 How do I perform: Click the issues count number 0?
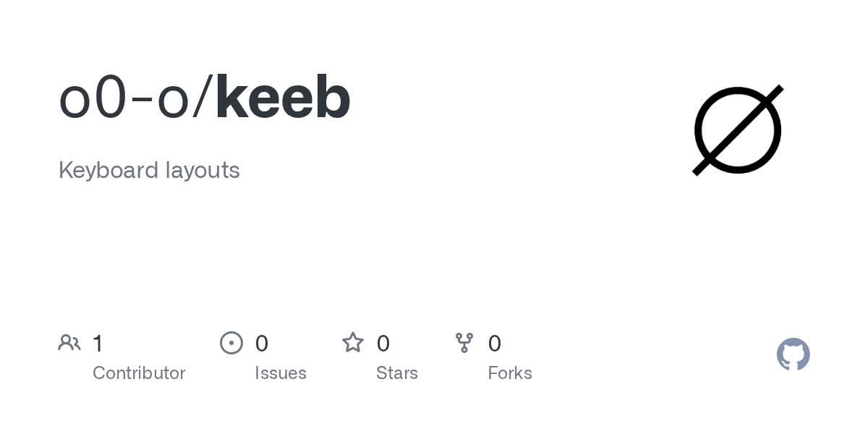pos(262,344)
